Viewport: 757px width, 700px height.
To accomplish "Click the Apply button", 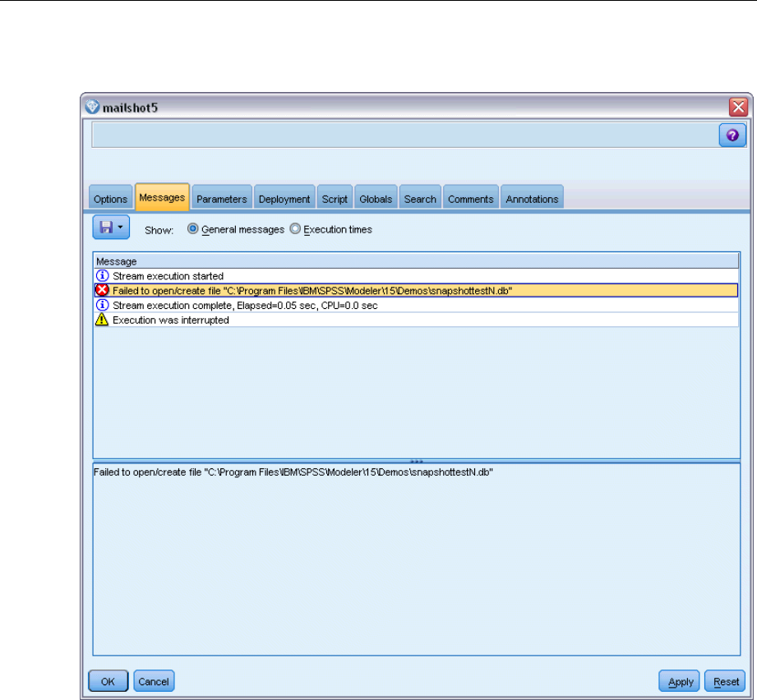I will [680, 681].
